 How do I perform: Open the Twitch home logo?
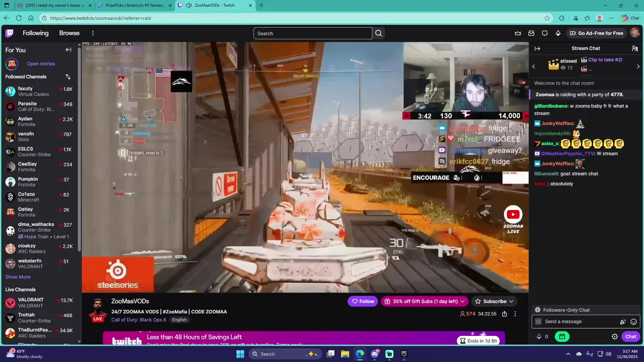click(x=10, y=33)
